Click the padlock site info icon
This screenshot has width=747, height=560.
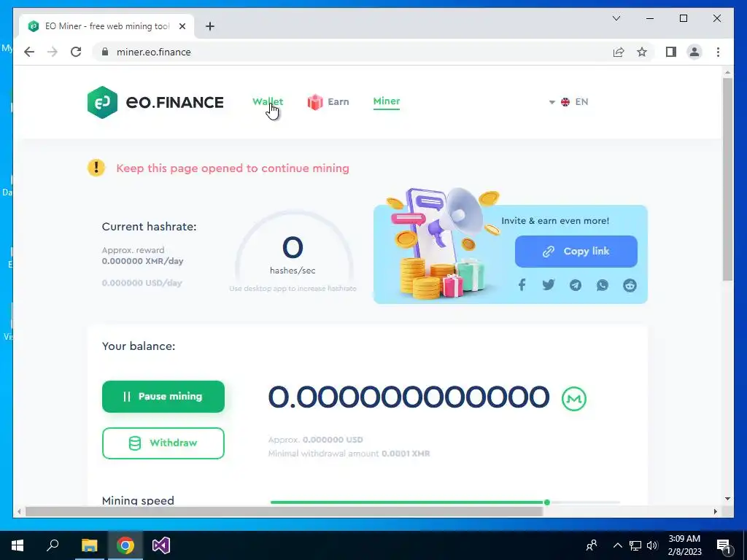pyautogui.click(x=105, y=52)
